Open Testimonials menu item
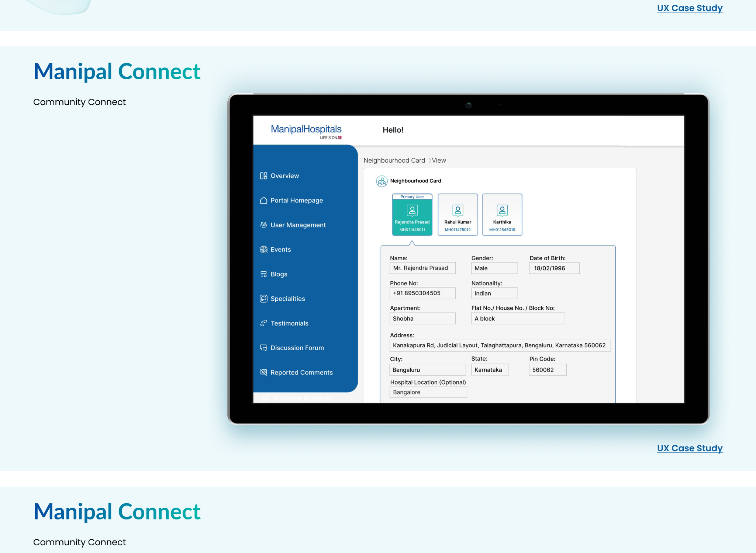Viewport: 756px width, 553px height. [x=289, y=323]
